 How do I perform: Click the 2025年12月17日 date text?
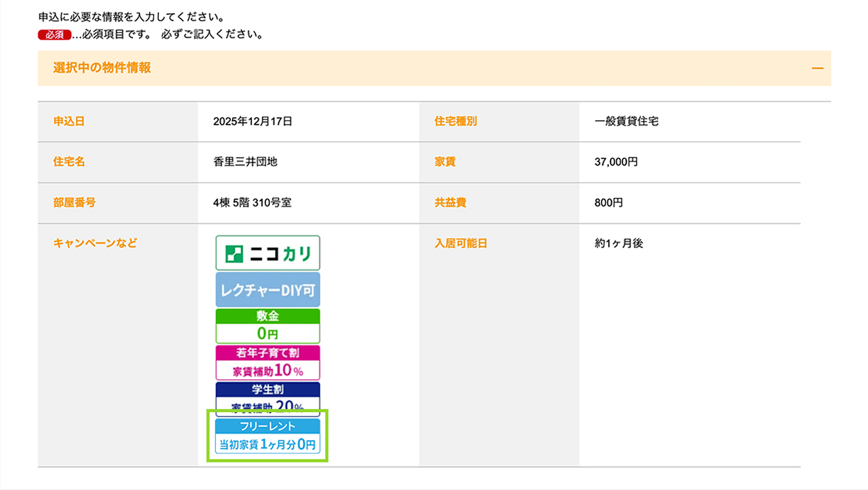[252, 121]
